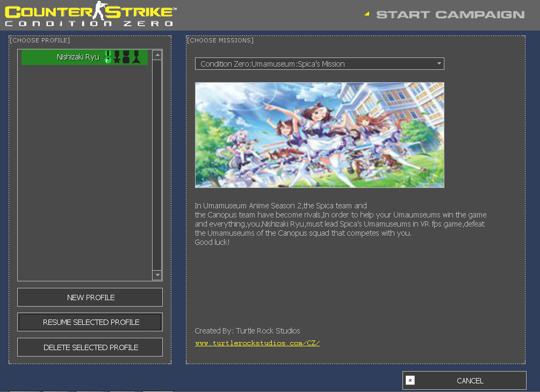Click the Counter-Strike Condition Zero logo

tap(91, 14)
